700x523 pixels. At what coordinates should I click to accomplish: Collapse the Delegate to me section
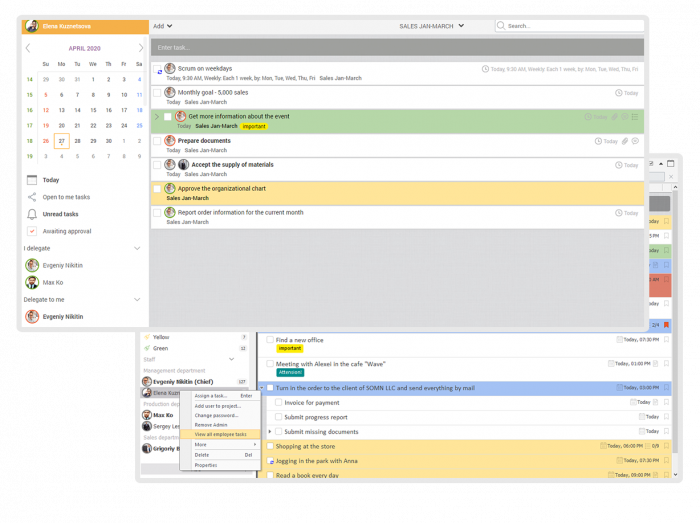coord(137,299)
